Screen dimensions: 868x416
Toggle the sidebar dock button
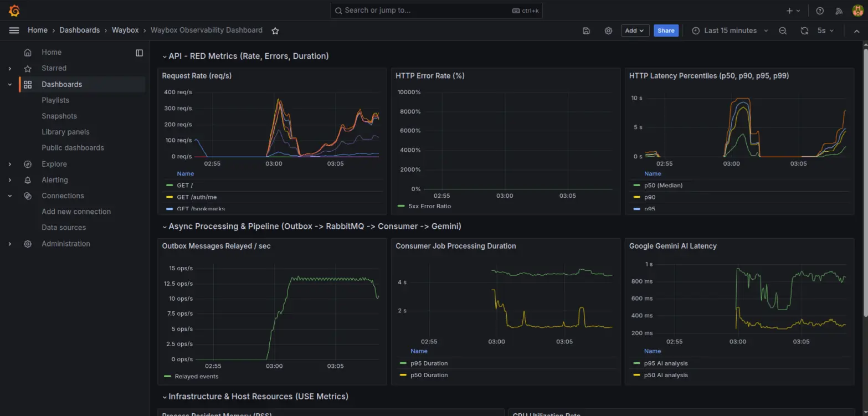pos(139,53)
